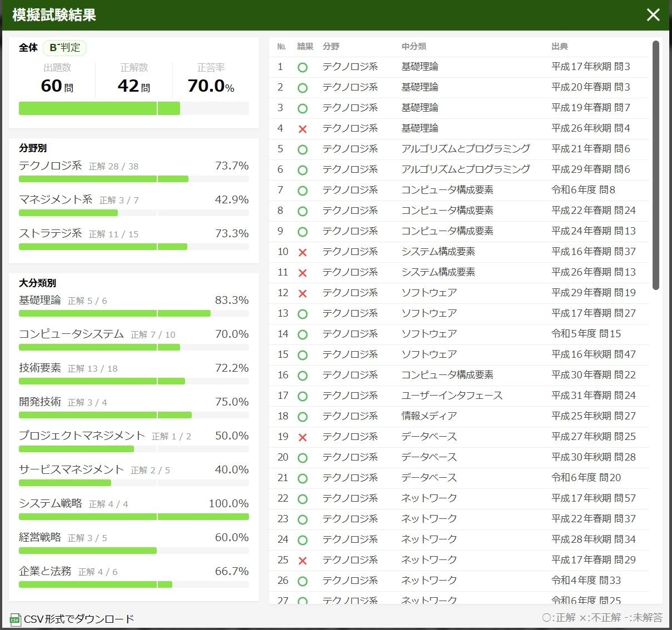Screen dimensions: 672x630
Task: Click the correct circle icon for question 6
Action: pos(302,170)
